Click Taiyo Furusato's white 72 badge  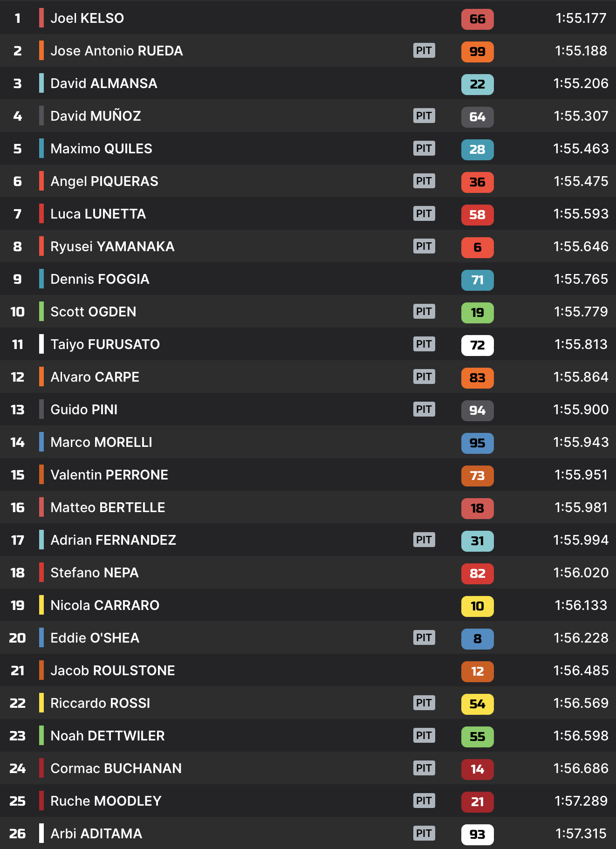click(x=477, y=345)
